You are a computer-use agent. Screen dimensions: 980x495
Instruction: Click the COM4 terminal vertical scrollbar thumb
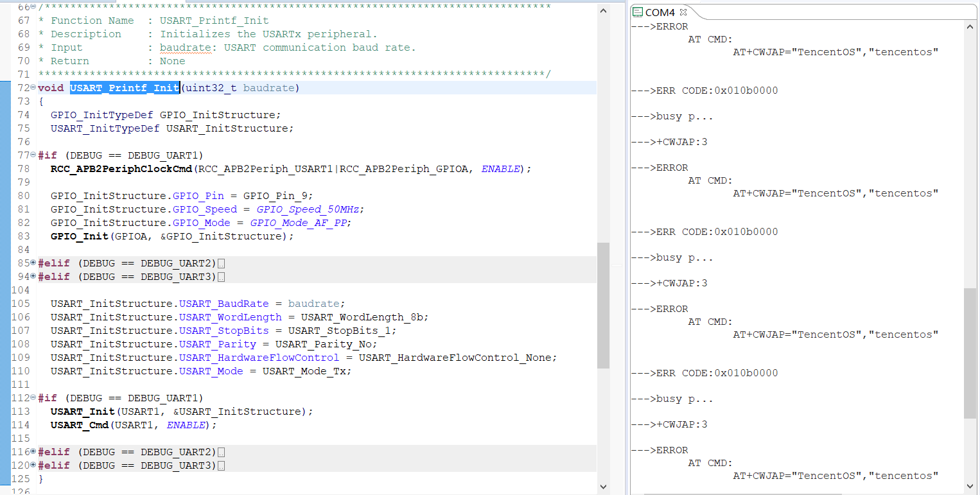click(970, 353)
